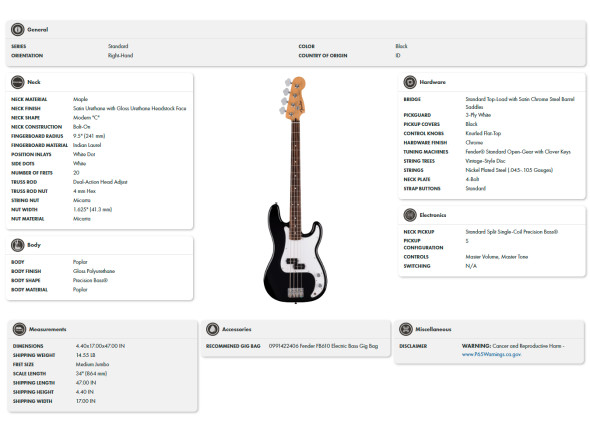
Task: Click the Hardware section icon
Action: 410,82
